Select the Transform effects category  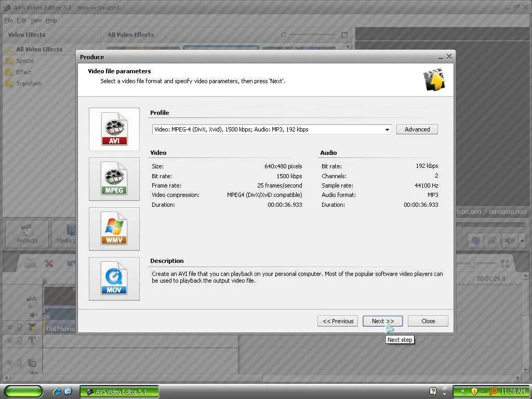point(29,84)
